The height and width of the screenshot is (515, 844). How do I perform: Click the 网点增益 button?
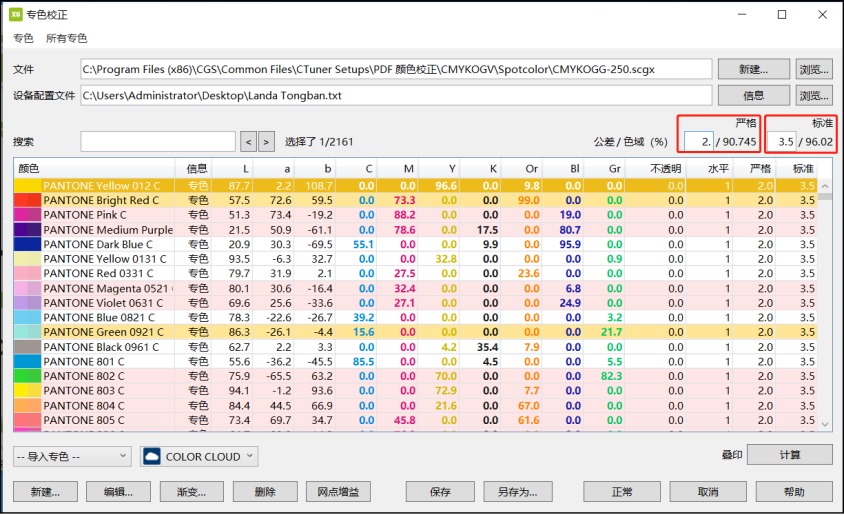pyautogui.click(x=338, y=492)
